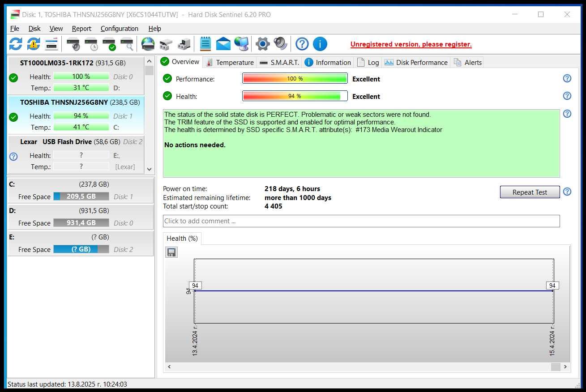Click the graph scroll right arrow
The width and height of the screenshot is (586, 392).
pyautogui.click(x=565, y=366)
